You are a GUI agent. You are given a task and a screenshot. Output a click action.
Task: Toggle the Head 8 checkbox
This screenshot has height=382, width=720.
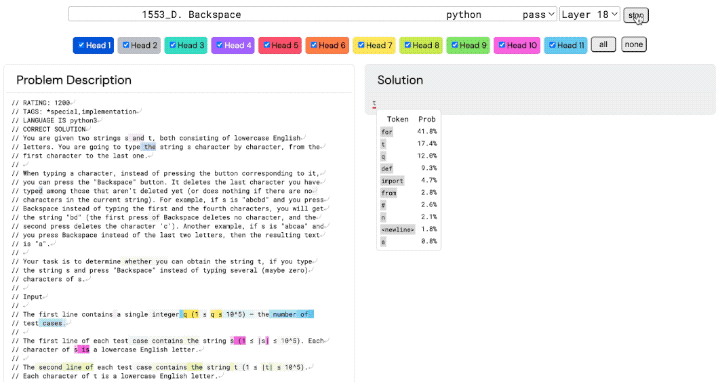(x=407, y=45)
